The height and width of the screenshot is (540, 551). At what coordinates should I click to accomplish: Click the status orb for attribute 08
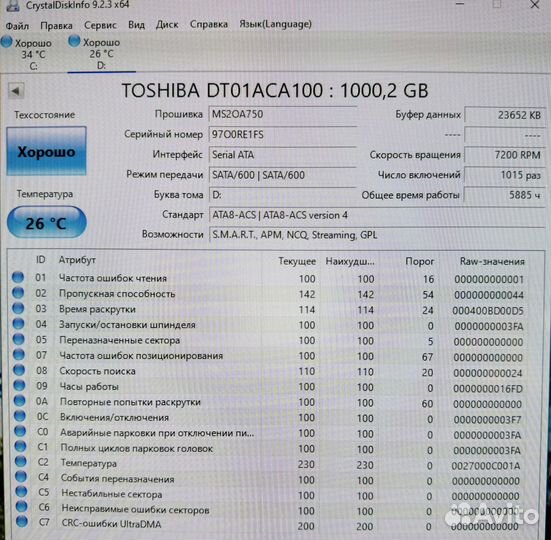(19, 370)
